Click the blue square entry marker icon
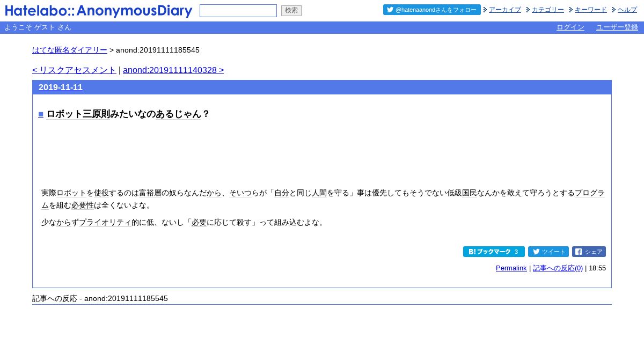Screen dimensions: 644x338 click(x=41, y=114)
